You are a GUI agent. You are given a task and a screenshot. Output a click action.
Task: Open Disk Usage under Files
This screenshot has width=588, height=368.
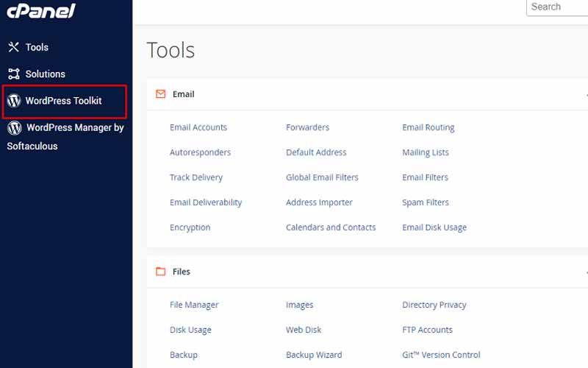[x=190, y=330]
